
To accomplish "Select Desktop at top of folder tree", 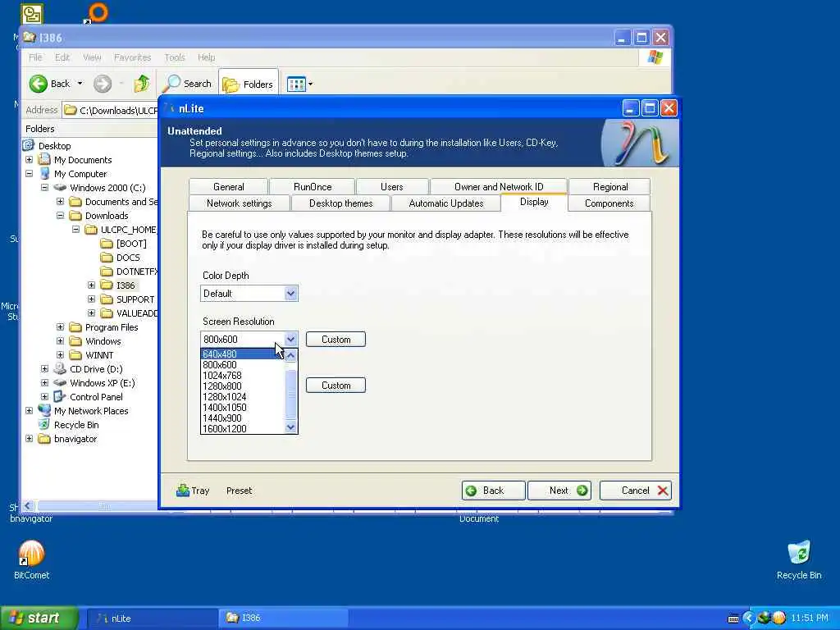I will [x=54, y=146].
